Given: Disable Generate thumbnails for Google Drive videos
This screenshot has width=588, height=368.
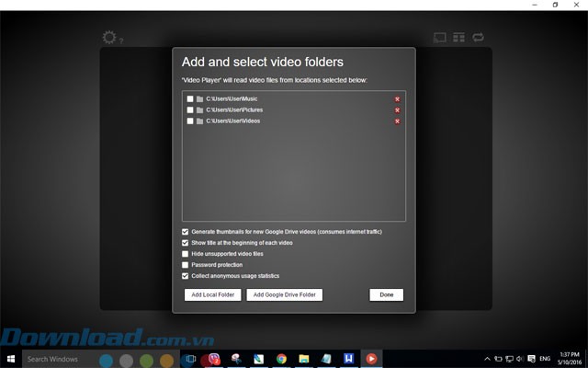Looking at the screenshot, I should point(185,232).
